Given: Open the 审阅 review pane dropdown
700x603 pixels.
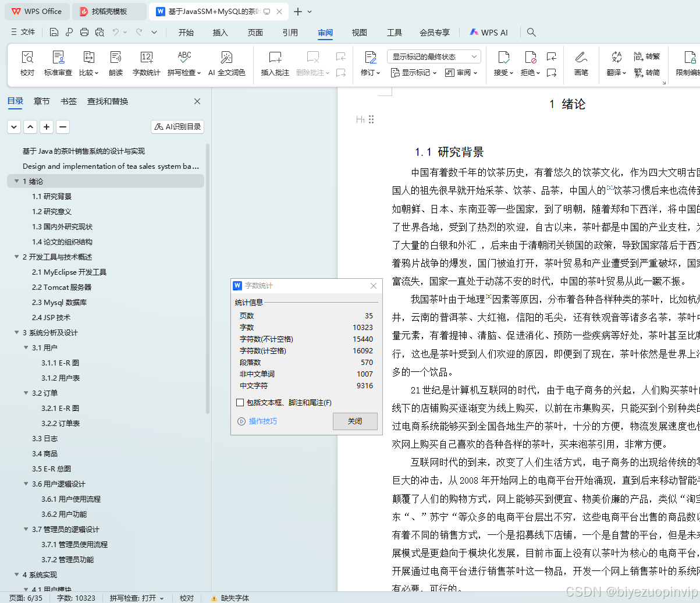Looking at the screenshot, I should (461, 72).
